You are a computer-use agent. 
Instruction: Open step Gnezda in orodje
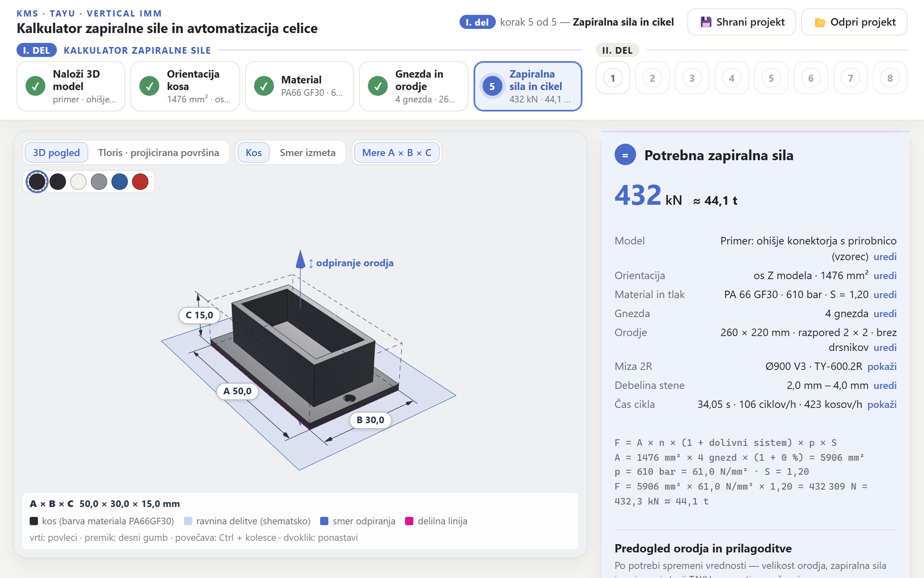(x=414, y=86)
